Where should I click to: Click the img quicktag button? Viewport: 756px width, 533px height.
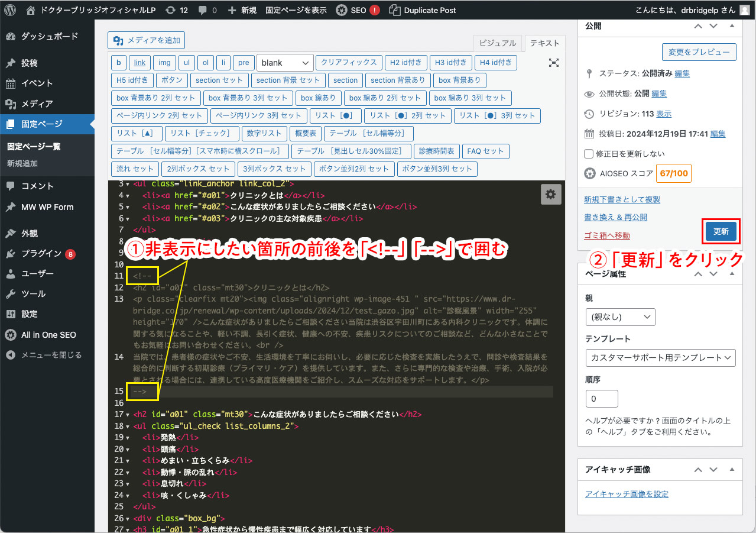[164, 63]
